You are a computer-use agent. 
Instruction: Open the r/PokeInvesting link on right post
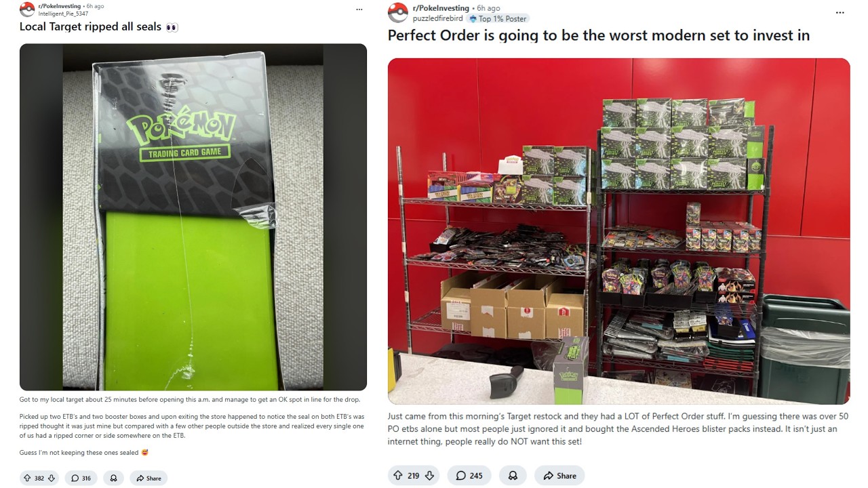pos(441,8)
